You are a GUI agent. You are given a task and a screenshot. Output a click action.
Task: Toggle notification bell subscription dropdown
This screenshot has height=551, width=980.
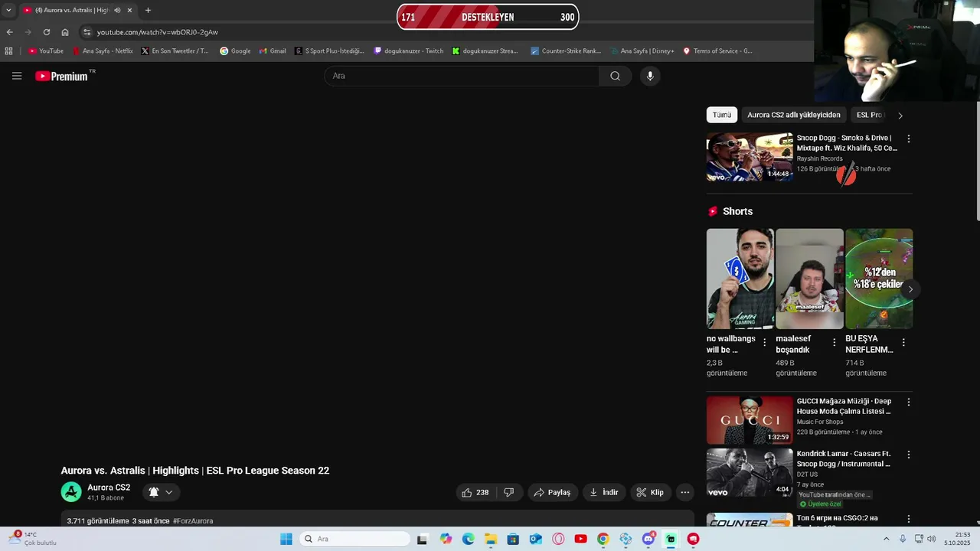(161, 492)
